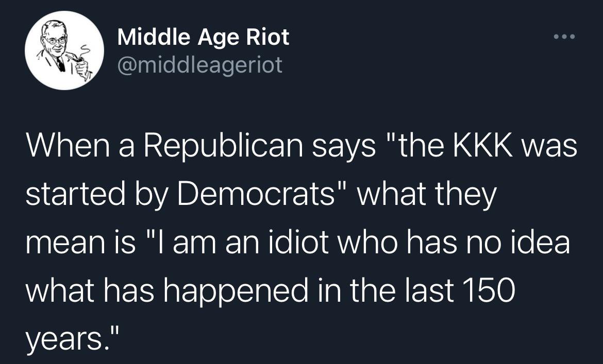This screenshot has width=603, height=364.
Task: Click the word "KKK" in the tweet
Action: [x=482, y=146]
